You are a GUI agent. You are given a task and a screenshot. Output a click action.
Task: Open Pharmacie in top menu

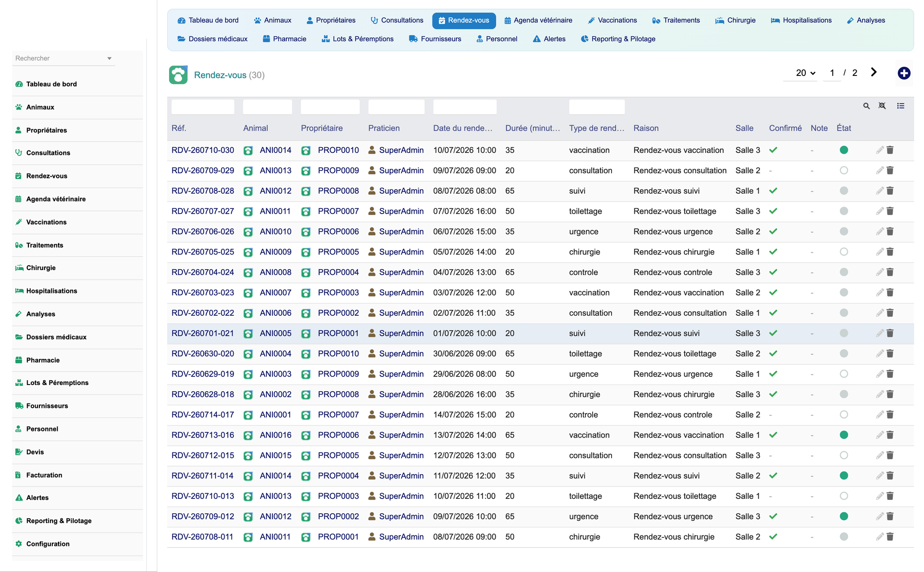tap(284, 39)
